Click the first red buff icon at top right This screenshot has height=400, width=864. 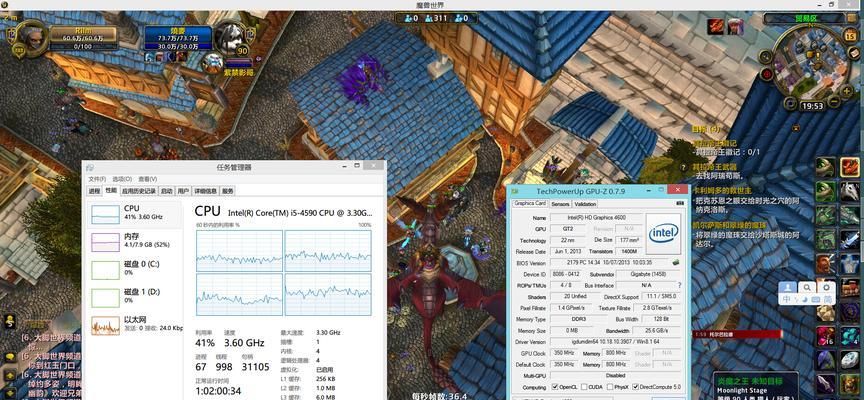716,26
